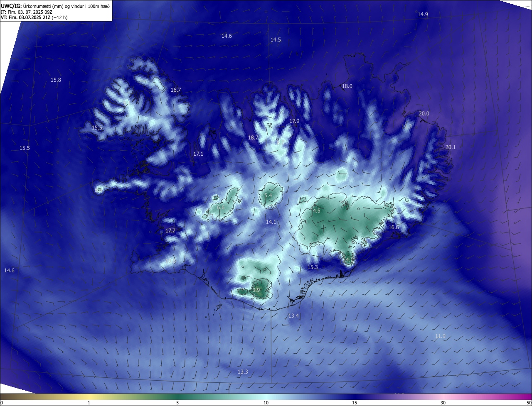Click the 3.9 value on the southern glacier
The image size is (532, 406).
pos(256,290)
